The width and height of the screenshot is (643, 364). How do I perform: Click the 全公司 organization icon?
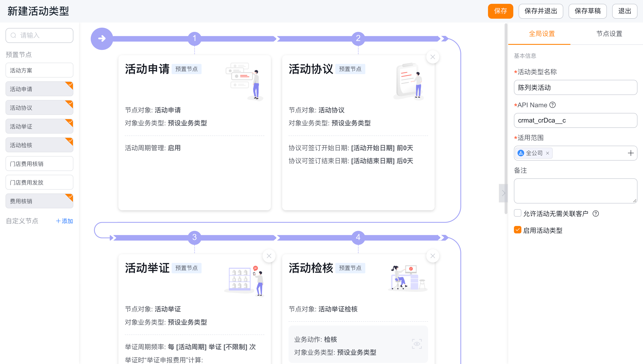coord(521,153)
